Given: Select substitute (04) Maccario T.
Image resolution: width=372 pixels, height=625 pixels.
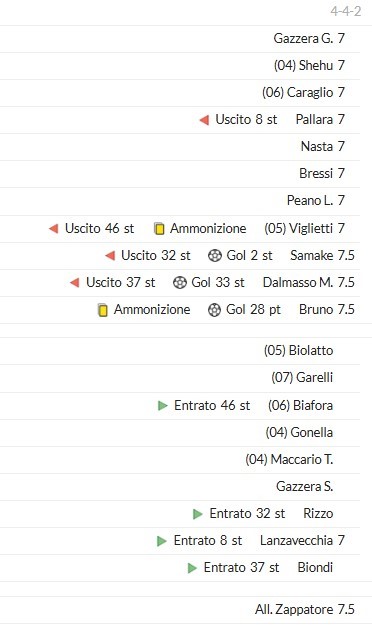Looking at the screenshot, I should click(289, 460).
